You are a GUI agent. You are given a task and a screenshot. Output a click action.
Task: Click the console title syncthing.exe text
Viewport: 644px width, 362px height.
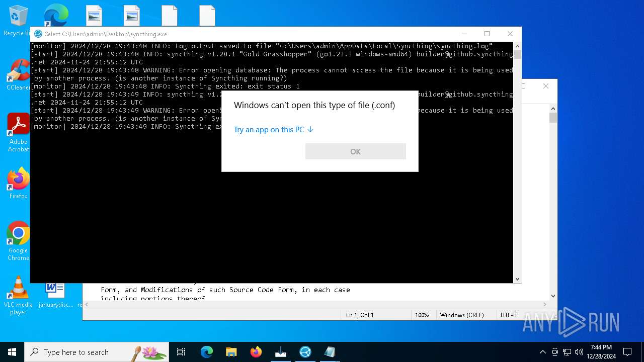click(106, 34)
